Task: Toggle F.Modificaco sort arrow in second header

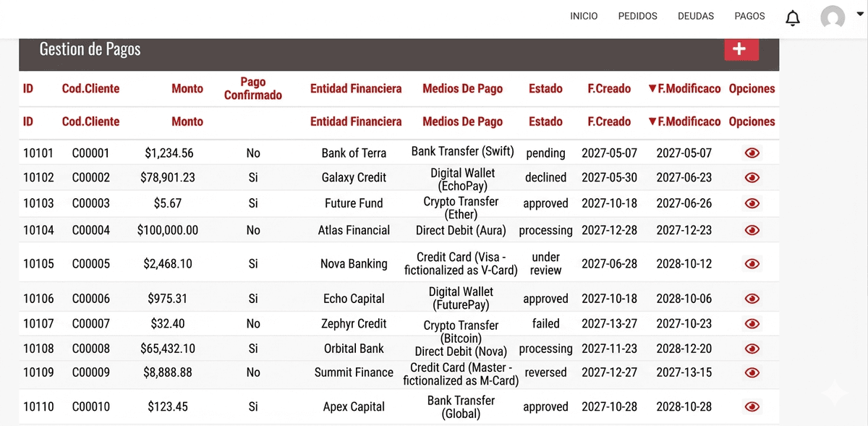Action: coord(684,122)
